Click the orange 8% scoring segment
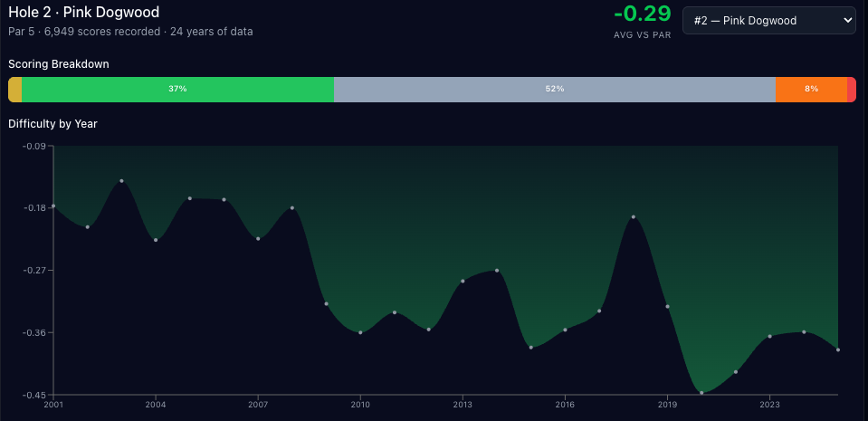This screenshot has width=868, height=421. pos(811,90)
